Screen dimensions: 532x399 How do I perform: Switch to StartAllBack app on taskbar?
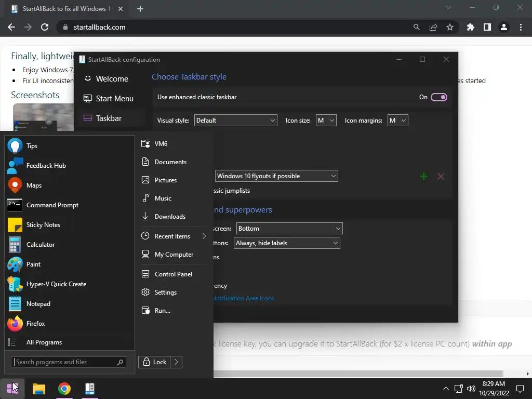click(90, 389)
